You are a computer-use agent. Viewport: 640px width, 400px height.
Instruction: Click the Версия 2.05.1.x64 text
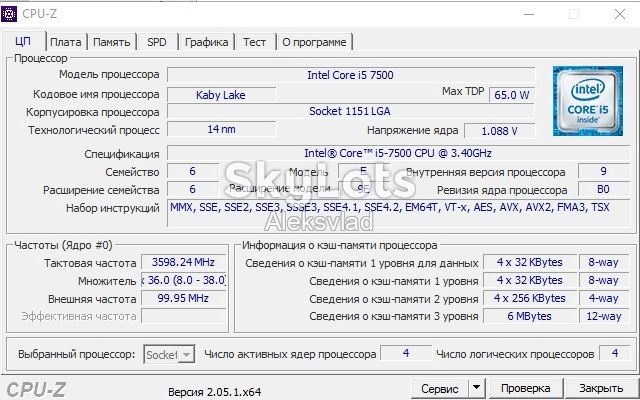tap(215, 392)
